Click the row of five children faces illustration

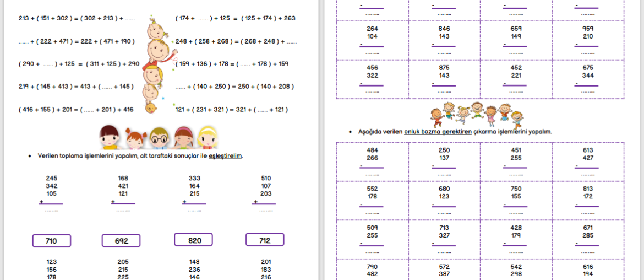pyautogui.click(x=159, y=137)
